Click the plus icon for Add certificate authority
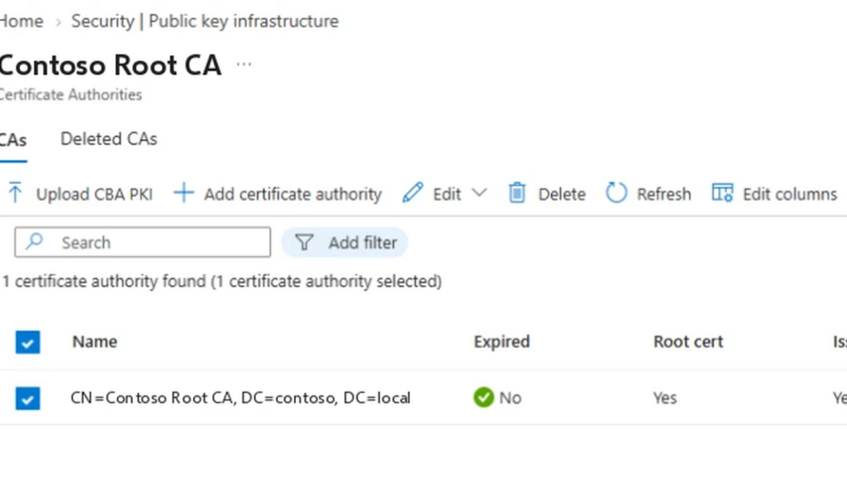Viewport: 847px width, 504px height. point(184,193)
